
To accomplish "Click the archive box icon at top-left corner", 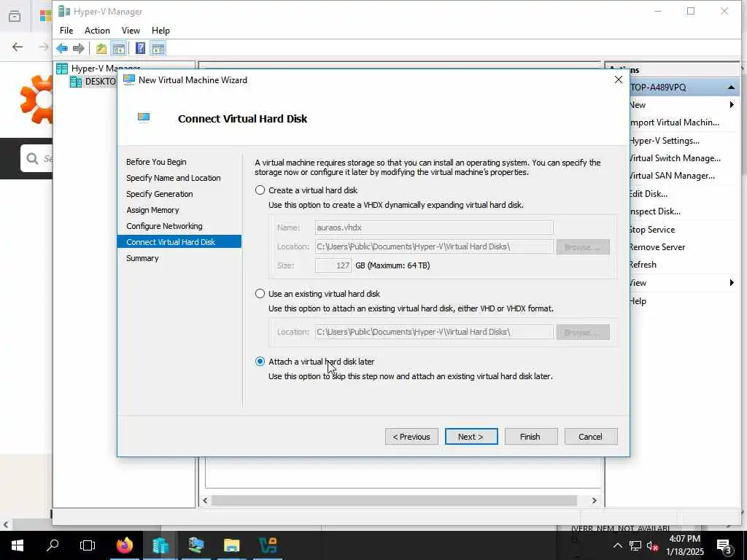I will point(15,16).
